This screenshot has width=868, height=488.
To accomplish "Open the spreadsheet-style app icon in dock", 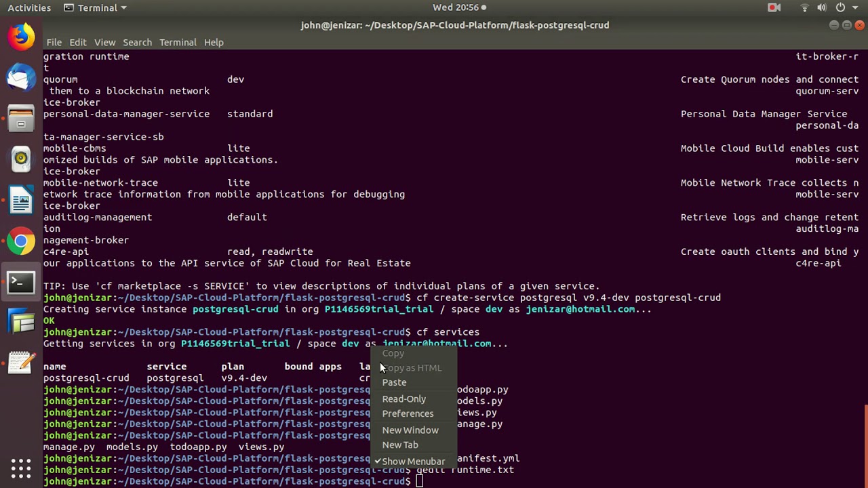I will [21, 322].
